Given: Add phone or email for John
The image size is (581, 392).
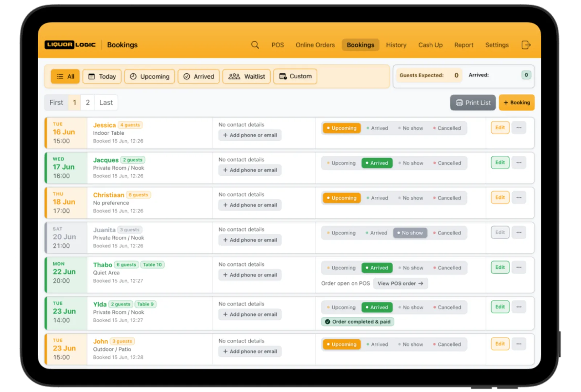Looking at the screenshot, I should click(x=250, y=352).
